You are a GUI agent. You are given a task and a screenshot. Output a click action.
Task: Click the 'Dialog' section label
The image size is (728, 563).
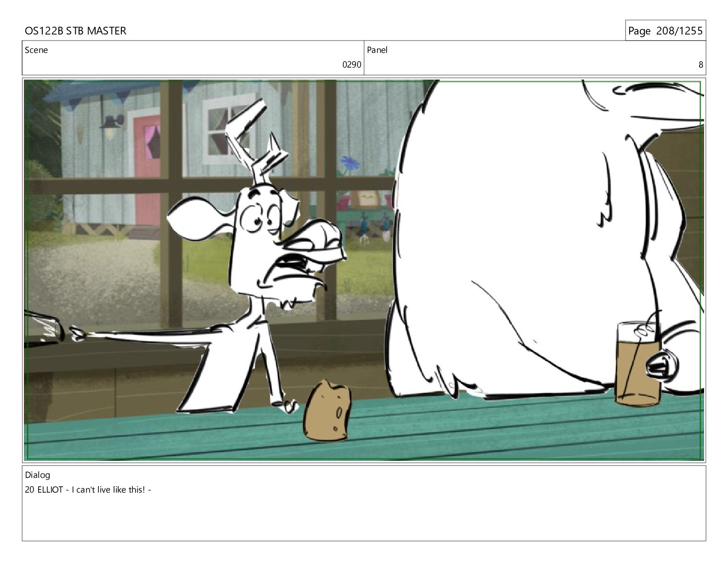click(x=38, y=475)
